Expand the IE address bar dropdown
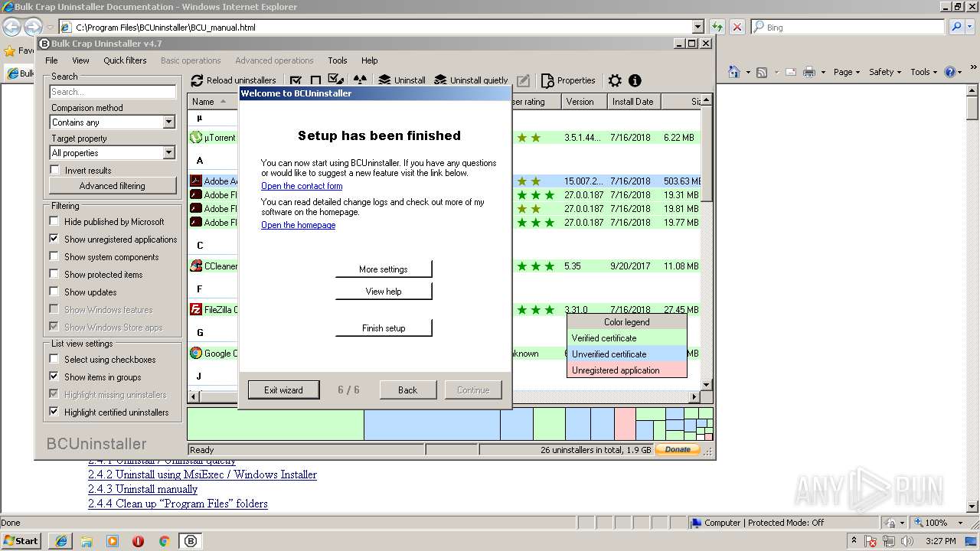Image resolution: width=980 pixels, height=551 pixels. (x=697, y=27)
